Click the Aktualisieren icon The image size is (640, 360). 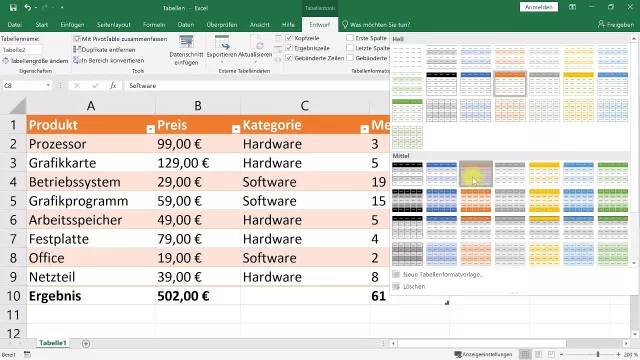pos(256,42)
